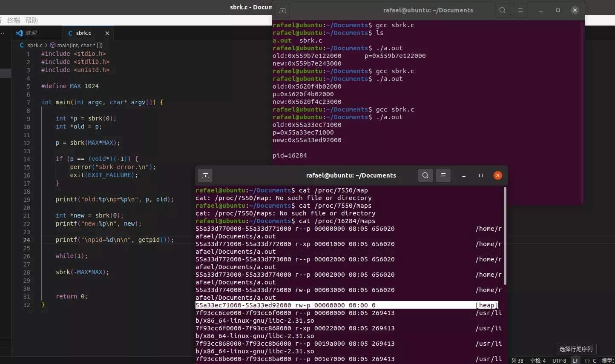Click the 'sbrk(-MAX*MAX);' code line
615x364 pixels.
[x=82, y=272]
